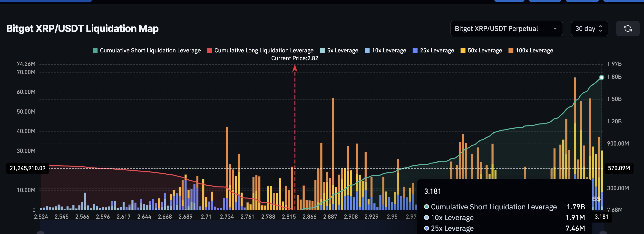This screenshot has width=644, height=234.
Task: Open the Bitget XRP/USDT Perpetual dropdown
Action: [x=507, y=29]
